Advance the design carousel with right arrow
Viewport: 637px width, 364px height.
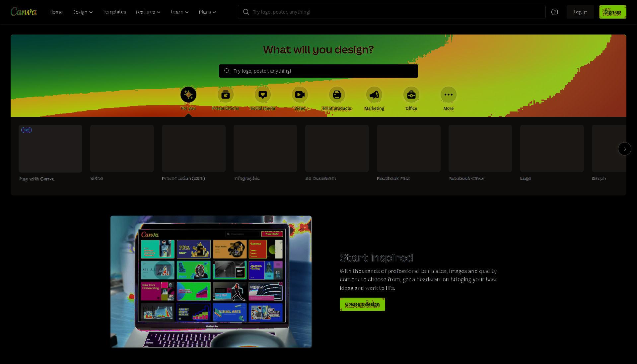point(624,149)
